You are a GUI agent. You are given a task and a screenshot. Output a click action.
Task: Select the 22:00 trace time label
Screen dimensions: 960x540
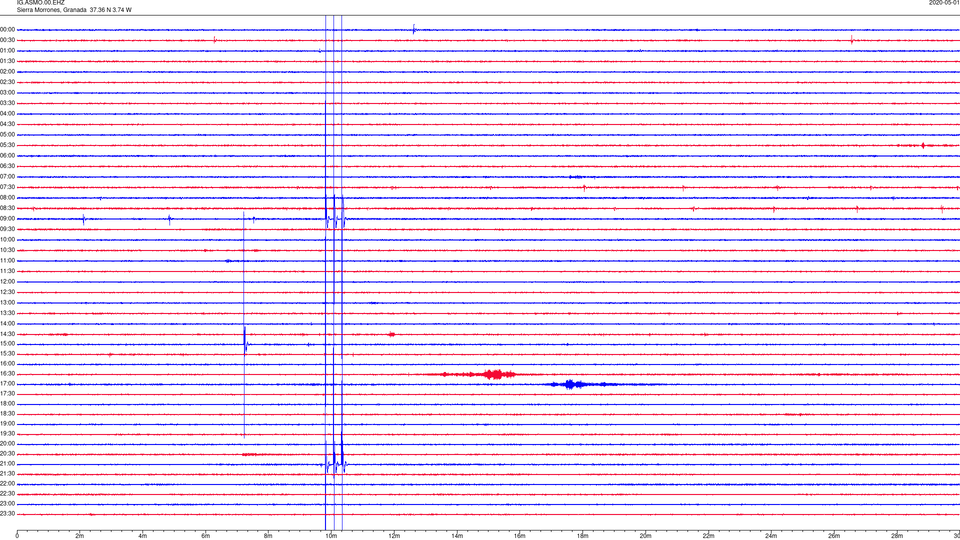point(8,484)
